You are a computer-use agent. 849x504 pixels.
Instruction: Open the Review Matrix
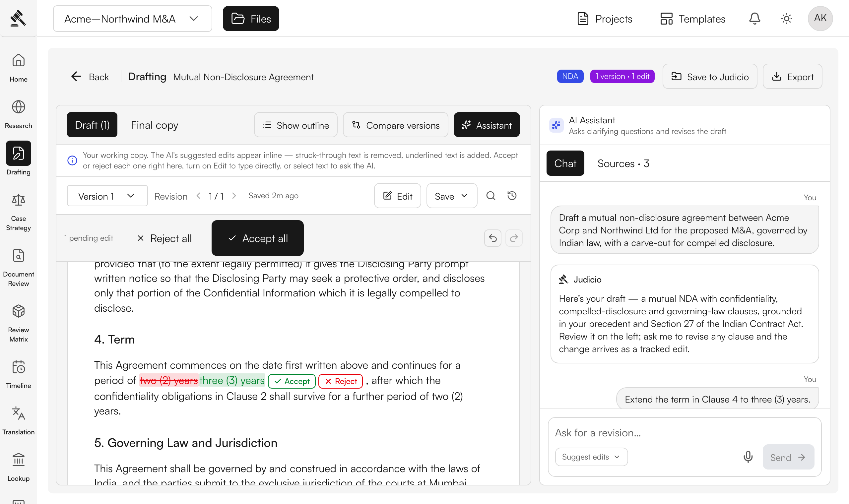click(18, 324)
